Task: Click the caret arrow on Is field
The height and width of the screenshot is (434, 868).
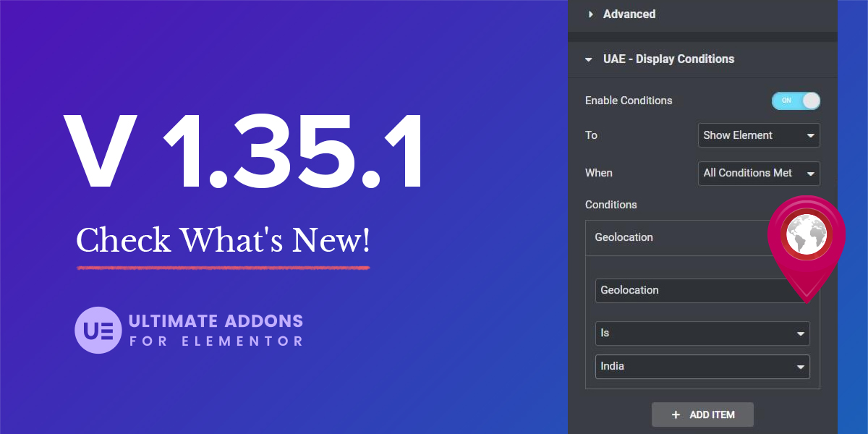Action: coord(800,334)
